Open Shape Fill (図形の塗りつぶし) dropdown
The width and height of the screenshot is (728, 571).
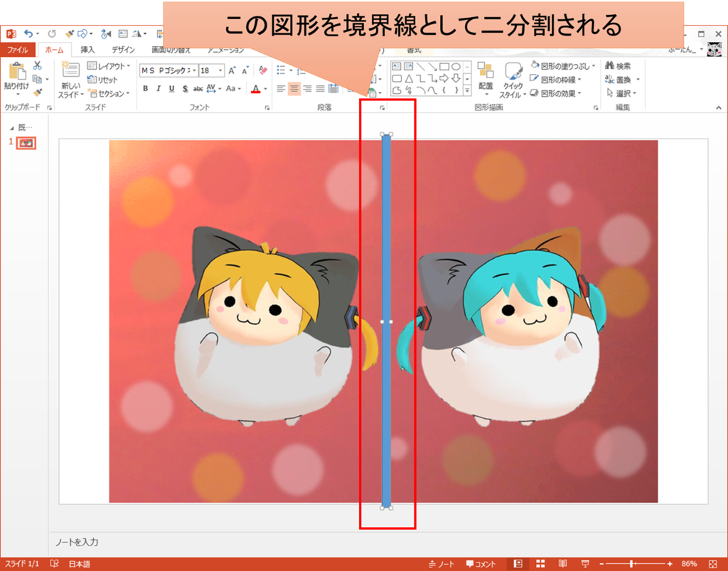click(563, 66)
